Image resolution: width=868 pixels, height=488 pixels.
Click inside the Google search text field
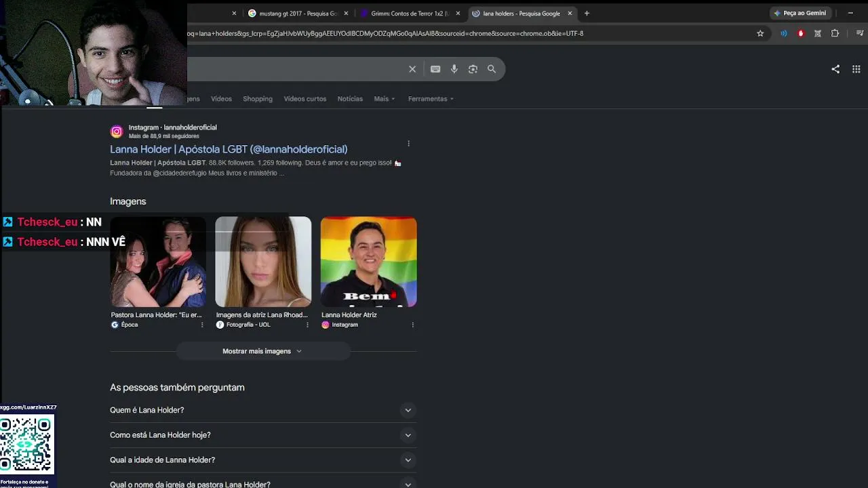click(295, 69)
